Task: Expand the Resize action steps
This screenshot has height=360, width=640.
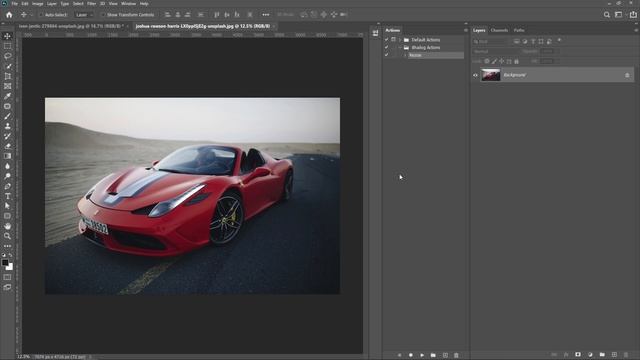Action: pyautogui.click(x=405, y=56)
